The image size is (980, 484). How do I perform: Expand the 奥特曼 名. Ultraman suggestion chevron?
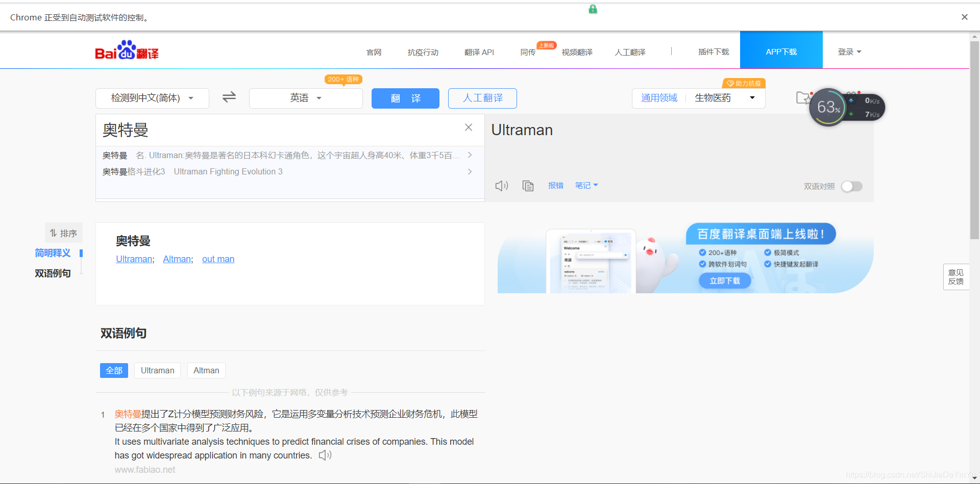tap(470, 155)
